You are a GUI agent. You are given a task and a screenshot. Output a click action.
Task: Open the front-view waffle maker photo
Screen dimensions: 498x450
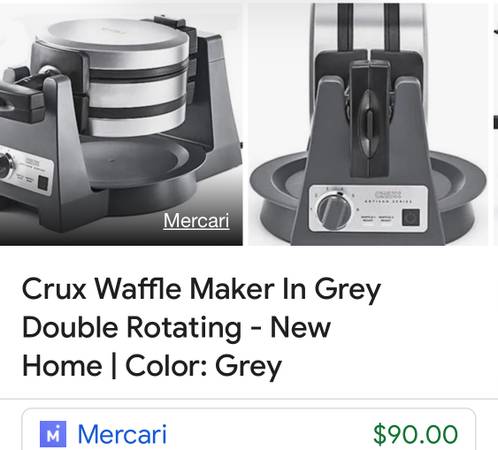tap(368, 124)
